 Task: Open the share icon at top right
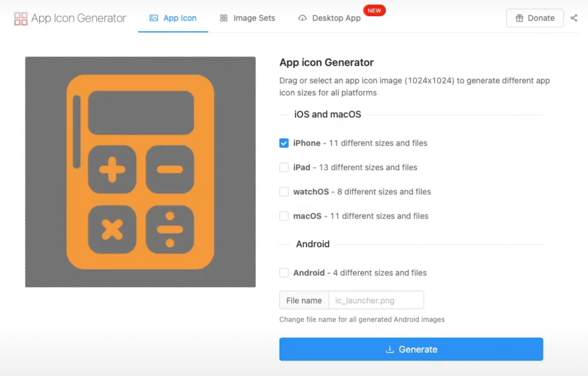[574, 18]
